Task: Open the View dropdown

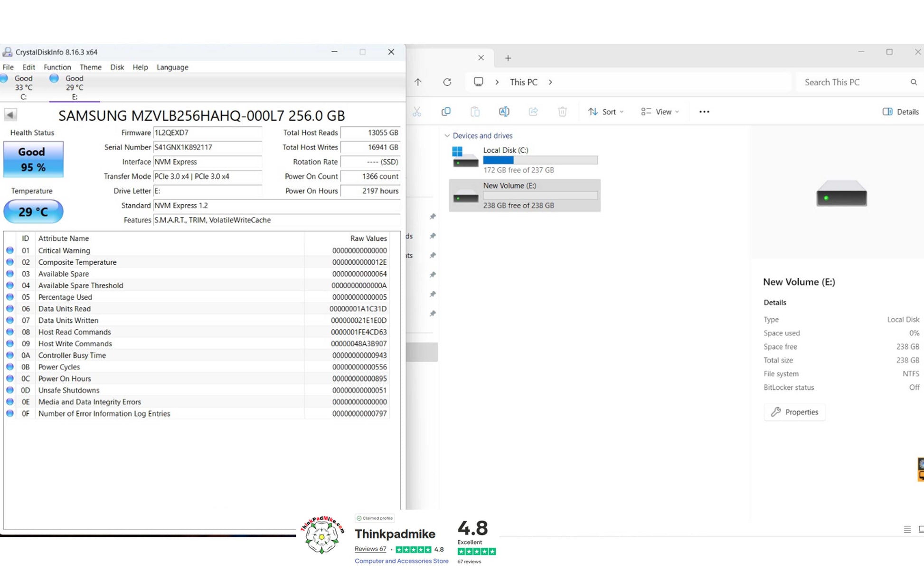Action: [x=660, y=112]
